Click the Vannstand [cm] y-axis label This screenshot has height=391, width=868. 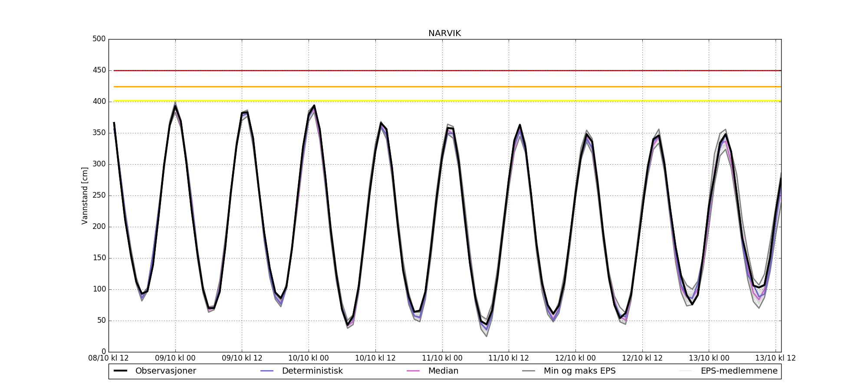[x=85, y=195]
